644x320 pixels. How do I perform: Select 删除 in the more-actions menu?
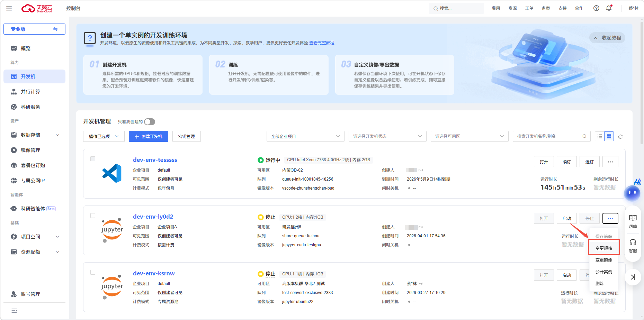pos(600,284)
